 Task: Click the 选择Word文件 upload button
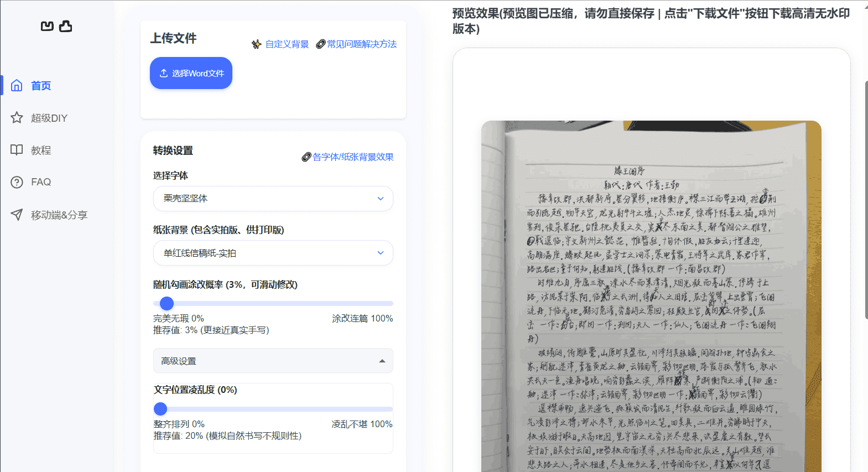tap(191, 73)
